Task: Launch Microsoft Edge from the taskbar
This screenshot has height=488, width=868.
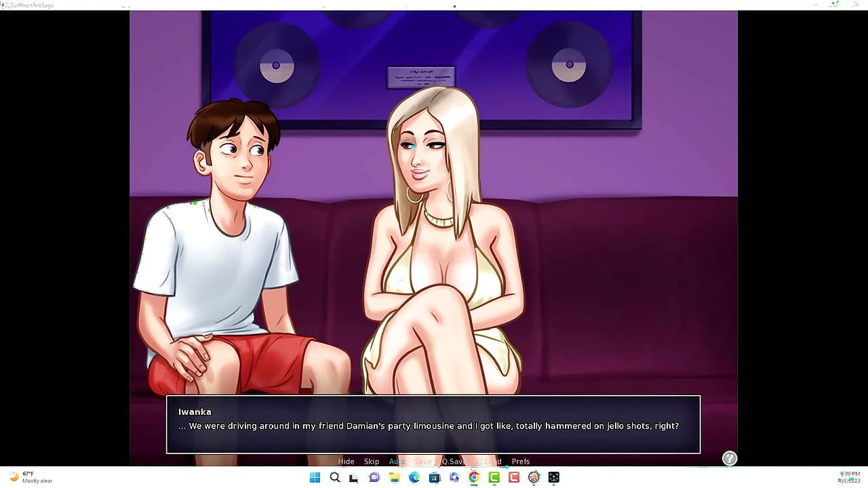Action: tap(414, 477)
